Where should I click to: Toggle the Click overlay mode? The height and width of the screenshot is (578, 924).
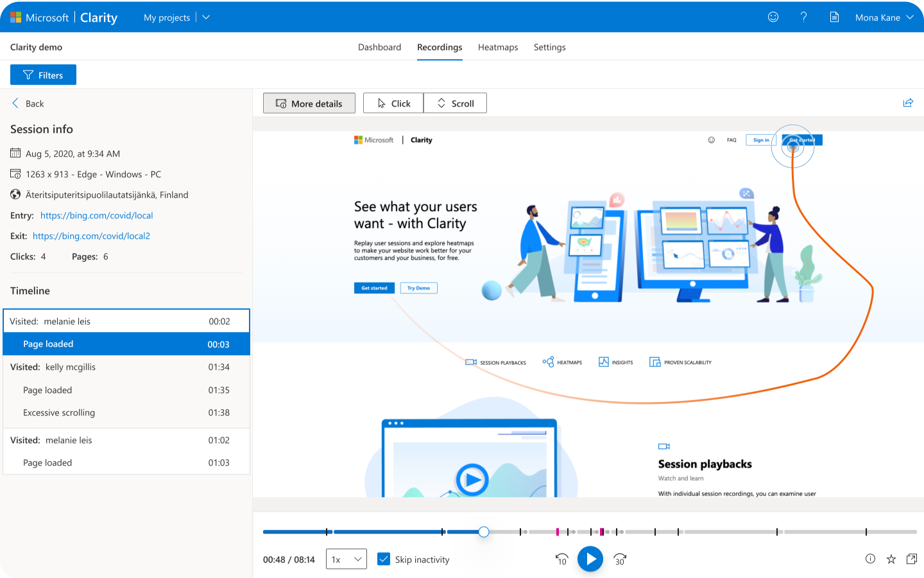click(393, 103)
